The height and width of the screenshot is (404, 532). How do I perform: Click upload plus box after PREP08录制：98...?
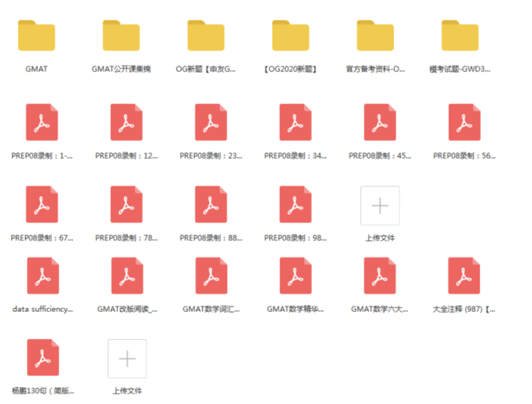point(380,206)
